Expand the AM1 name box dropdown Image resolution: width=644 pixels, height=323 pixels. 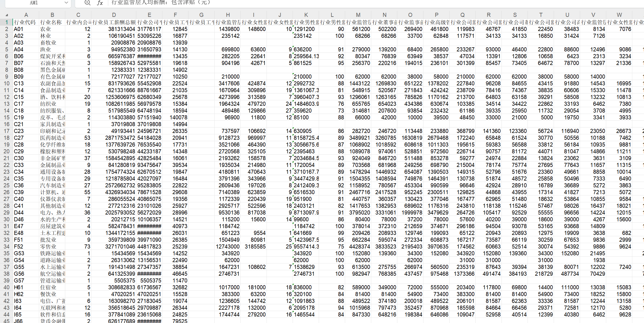[x=66, y=3]
